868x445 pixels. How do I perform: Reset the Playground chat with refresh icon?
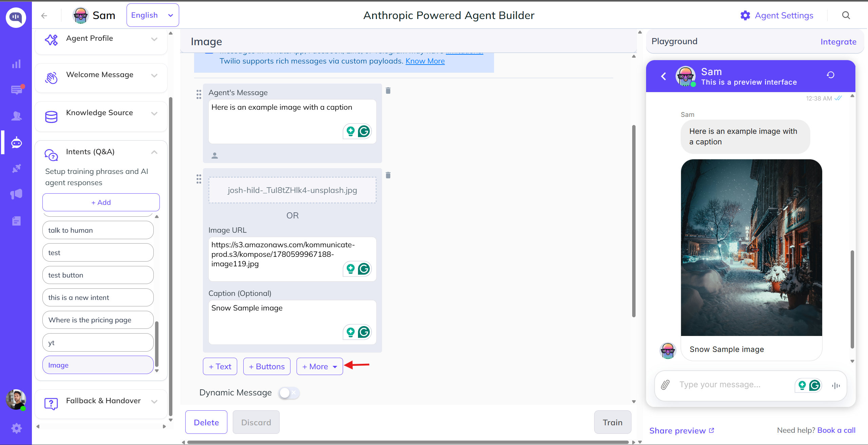click(x=831, y=75)
